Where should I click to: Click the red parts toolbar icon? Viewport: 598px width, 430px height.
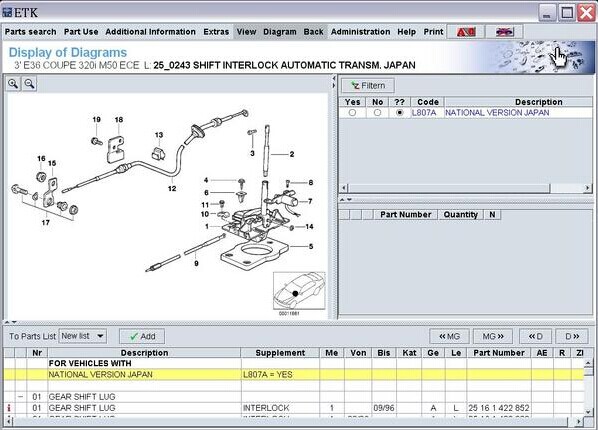466,32
